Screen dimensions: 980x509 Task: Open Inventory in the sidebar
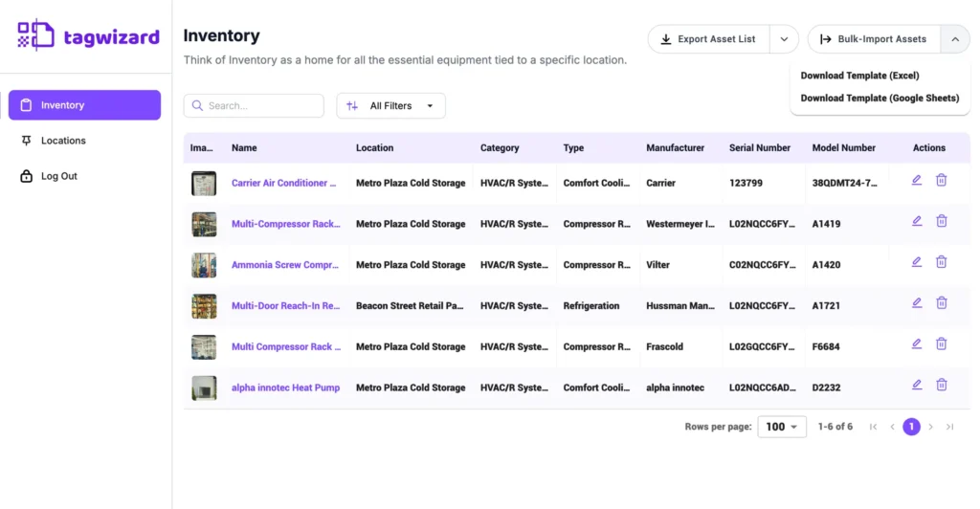coord(84,105)
